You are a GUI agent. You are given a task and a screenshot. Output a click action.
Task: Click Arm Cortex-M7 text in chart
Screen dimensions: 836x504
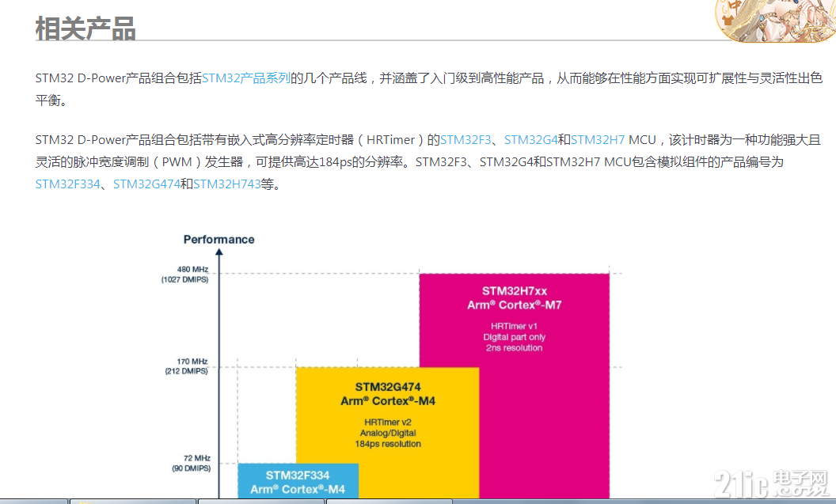pyautogui.click(x=515, y=305)
